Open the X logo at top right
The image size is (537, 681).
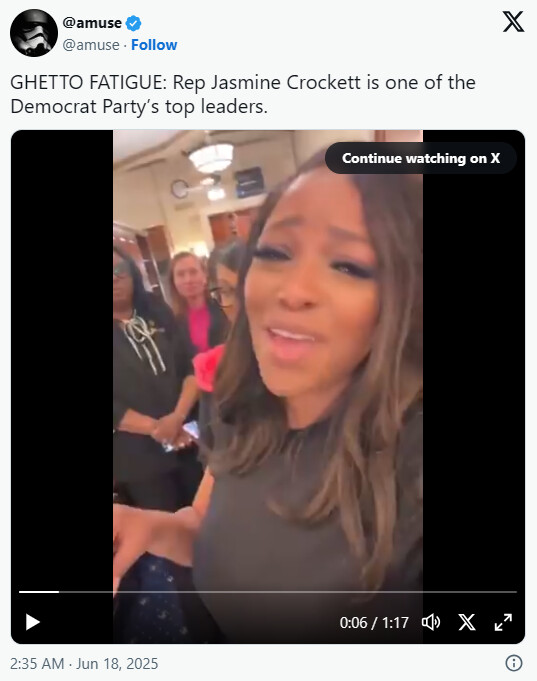pyautogui.click(x=514, y=22)
